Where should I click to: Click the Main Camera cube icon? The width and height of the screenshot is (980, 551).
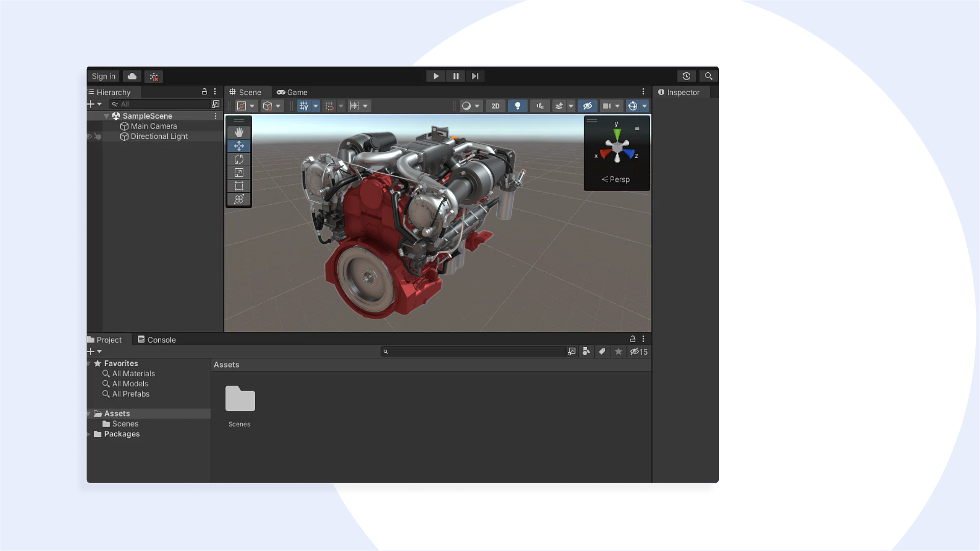tap(124, 126)
